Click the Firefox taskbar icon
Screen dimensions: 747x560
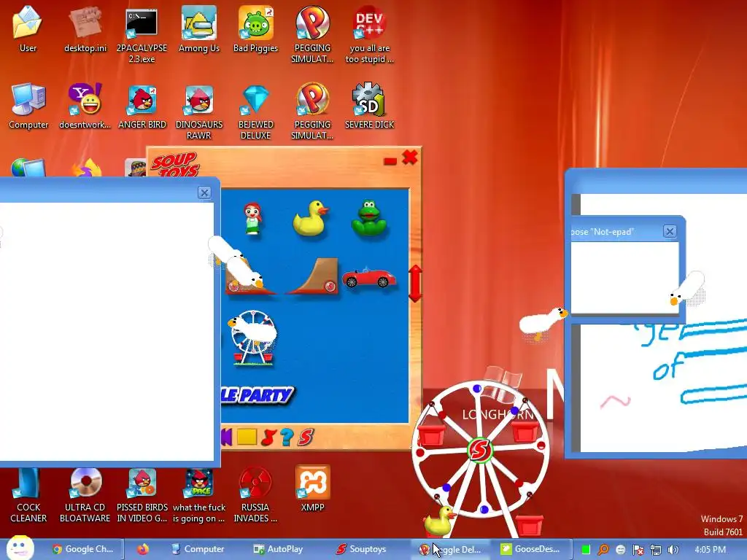[142, 549]
